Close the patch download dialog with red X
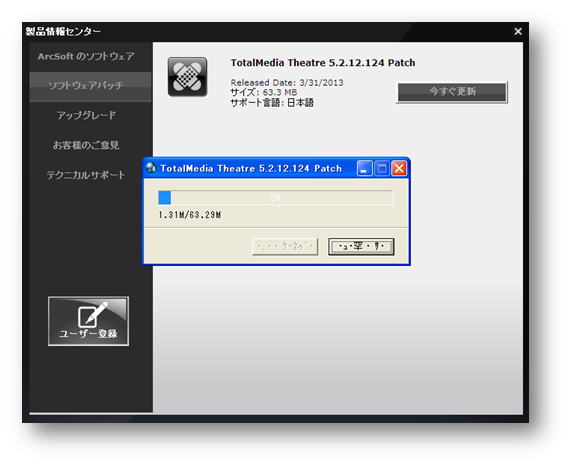Image resolution: width=571 pixels, height=465 pixels. (399, 168)
